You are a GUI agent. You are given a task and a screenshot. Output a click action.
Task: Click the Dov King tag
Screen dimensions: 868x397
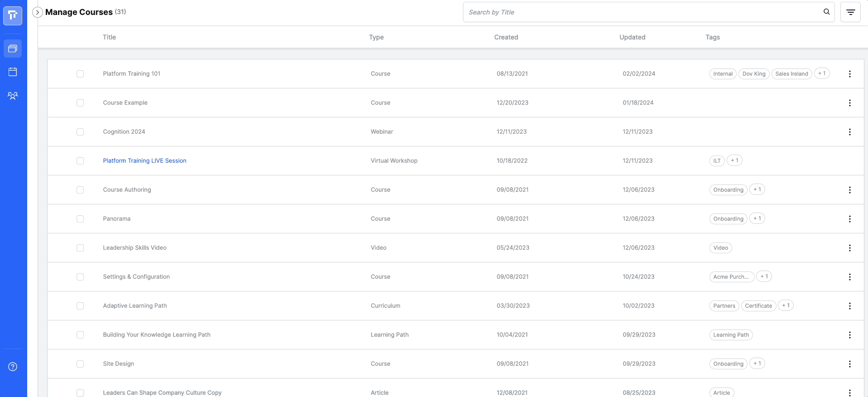(754, 74)
